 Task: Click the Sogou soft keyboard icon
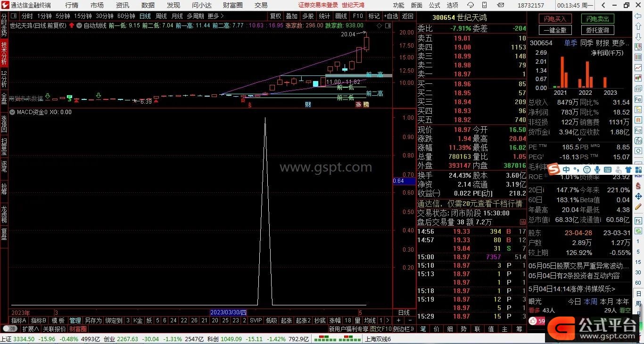(607, 170)
